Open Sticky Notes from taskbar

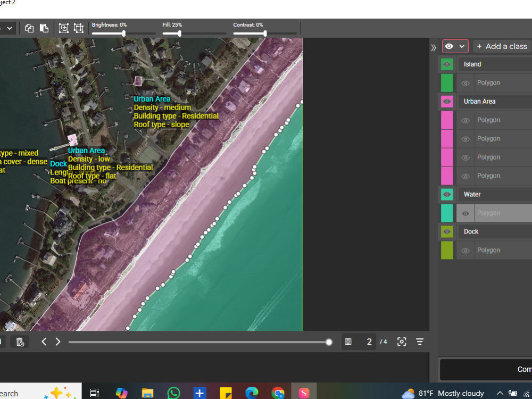click(226, 393)
